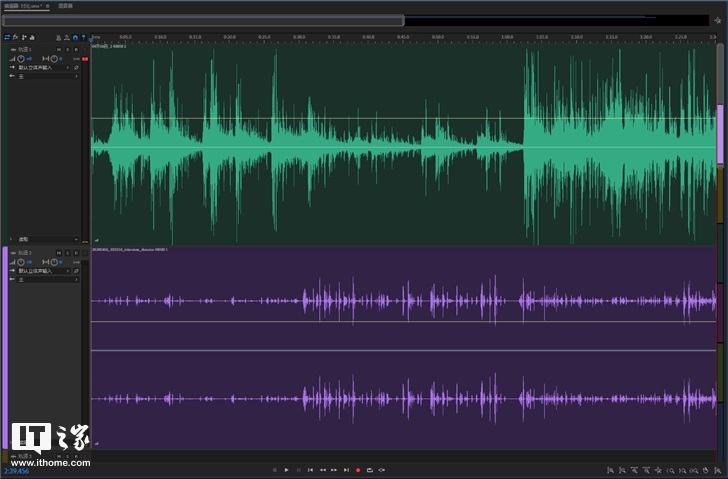
Task: Toggle loop playback in transport bar
Action: [370, 469]
